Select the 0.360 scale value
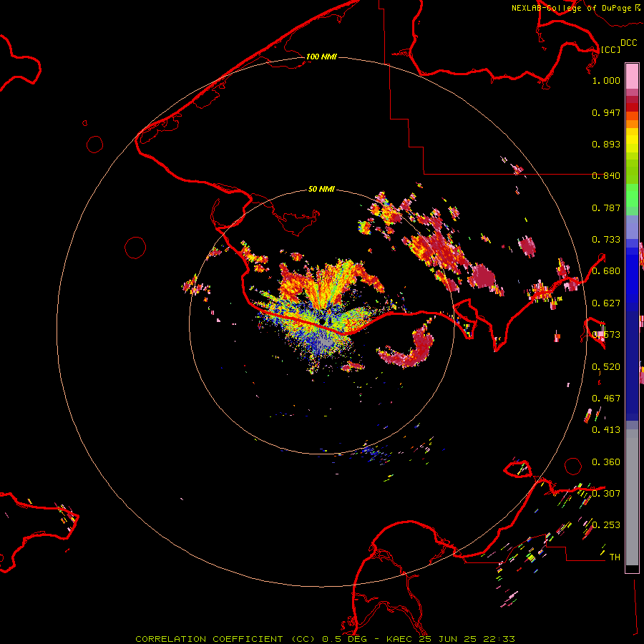The height and width of the screenshot is (644, 644). (606, 462)
